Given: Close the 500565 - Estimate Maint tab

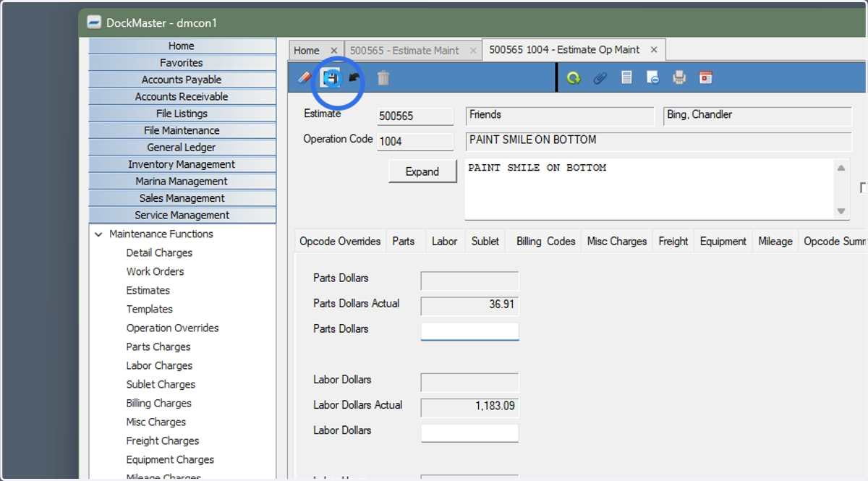Looking at the screenshot, I should [473, 51].
